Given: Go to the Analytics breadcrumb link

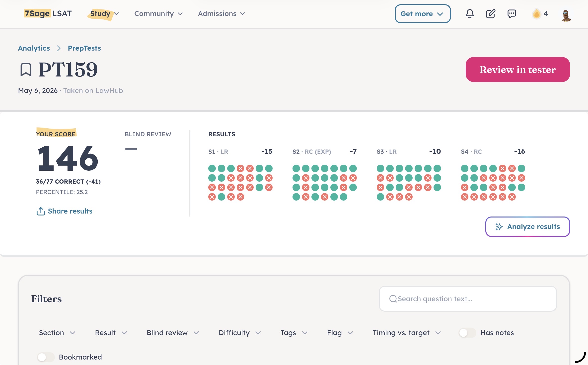Looking at the screenshot, I should point(34,48).
